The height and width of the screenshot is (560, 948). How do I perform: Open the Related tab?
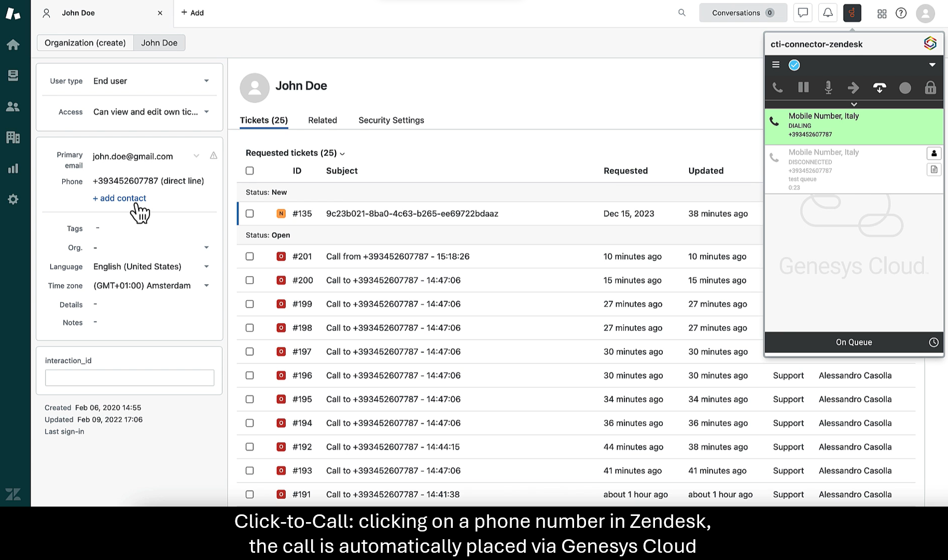coord(323,120)
